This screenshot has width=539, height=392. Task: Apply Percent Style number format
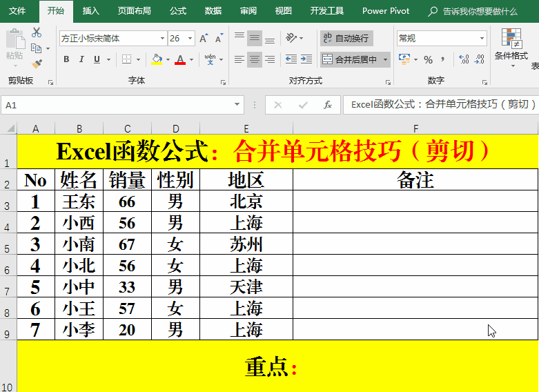click(428, 60)
